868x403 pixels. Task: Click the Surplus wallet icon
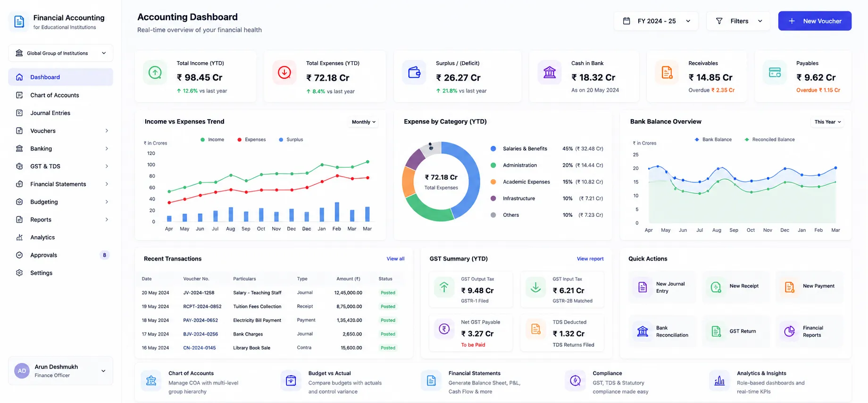click(x=414, y=73)
